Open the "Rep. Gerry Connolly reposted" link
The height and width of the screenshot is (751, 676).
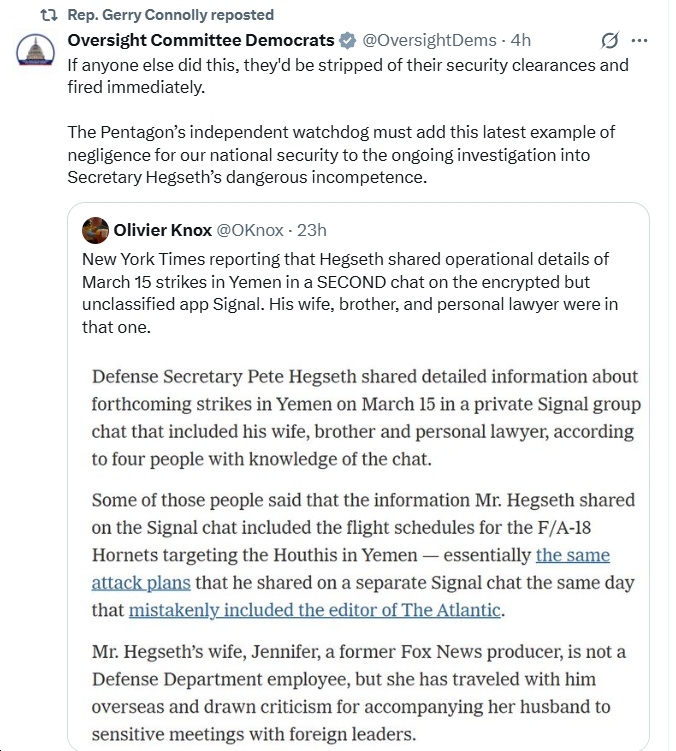coord(170,15)
